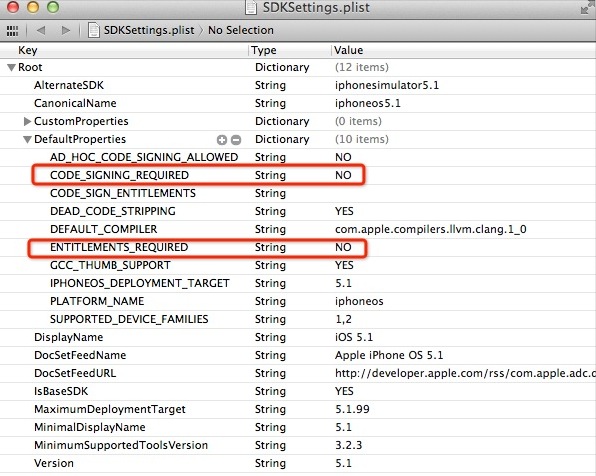Select the IsBaseSDK key
596x476 pixels.
(61, 391)
